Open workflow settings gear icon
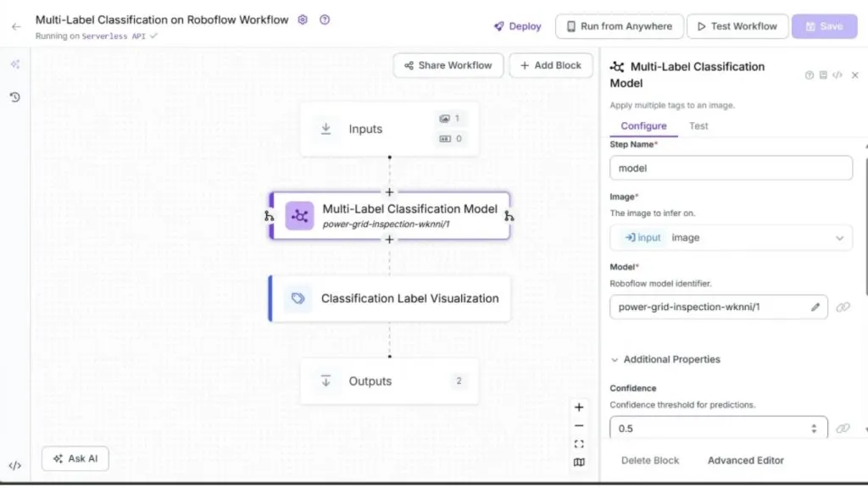The image size is (868, 488). coord(303,20)
